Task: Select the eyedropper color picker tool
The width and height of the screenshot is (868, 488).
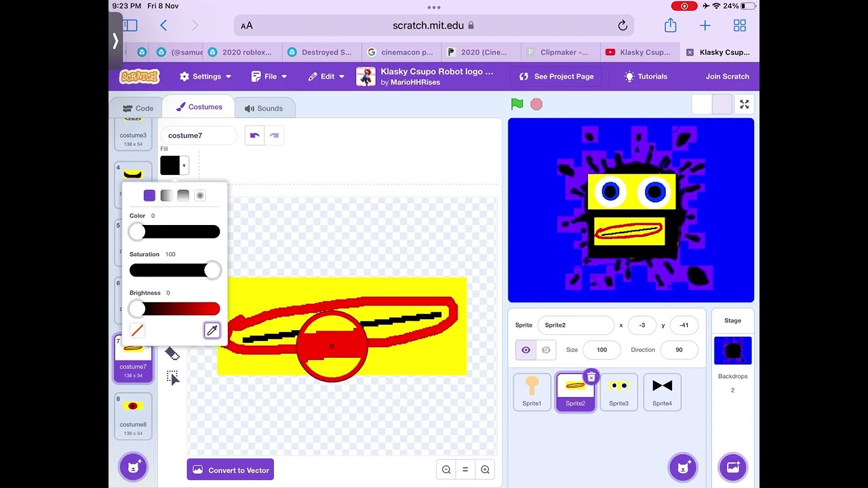Action: [212, 330]
